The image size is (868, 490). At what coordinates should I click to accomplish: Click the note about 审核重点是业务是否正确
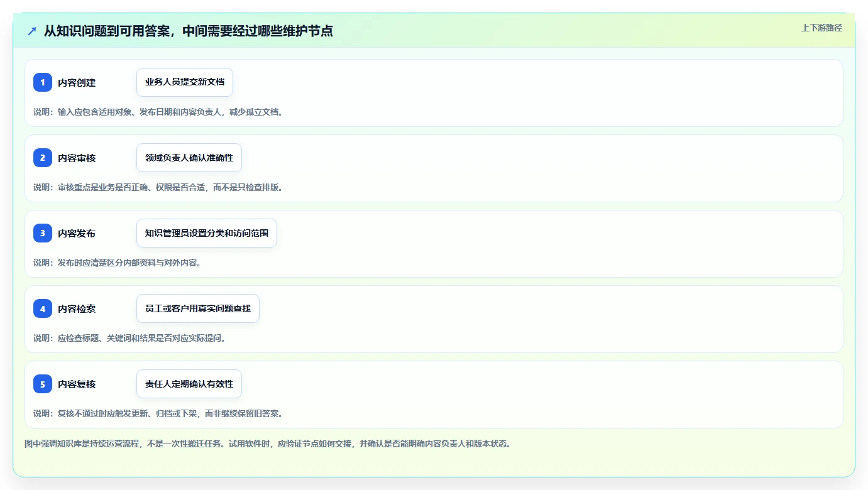[x=158, y=187]
